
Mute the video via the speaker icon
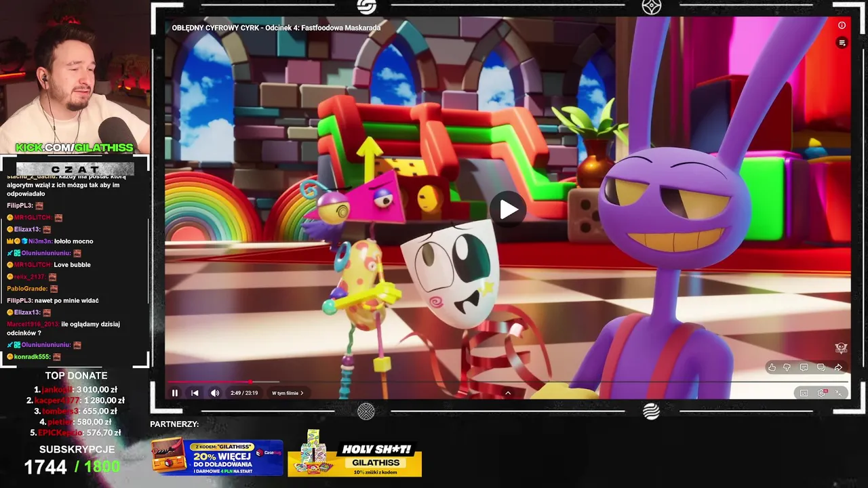pos(215,393)
